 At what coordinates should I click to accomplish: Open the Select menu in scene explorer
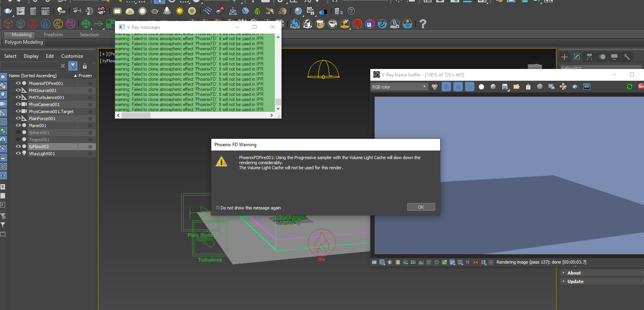coord(10,56)
